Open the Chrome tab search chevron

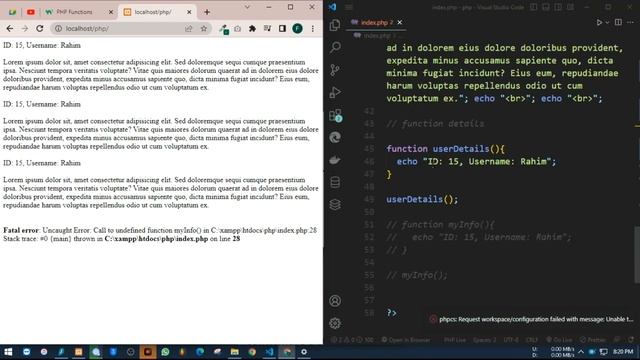tap(247, 7)
